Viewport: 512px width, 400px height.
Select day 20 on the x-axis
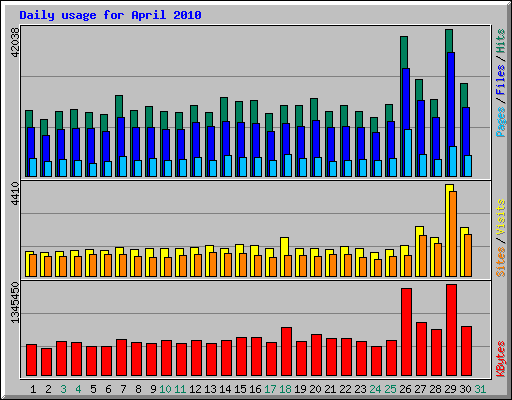315,389
